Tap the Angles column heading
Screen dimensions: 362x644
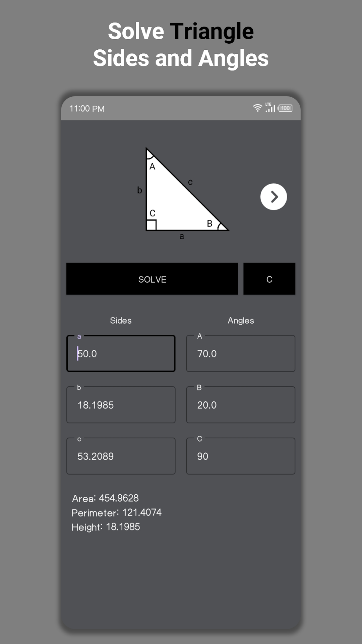241,320
